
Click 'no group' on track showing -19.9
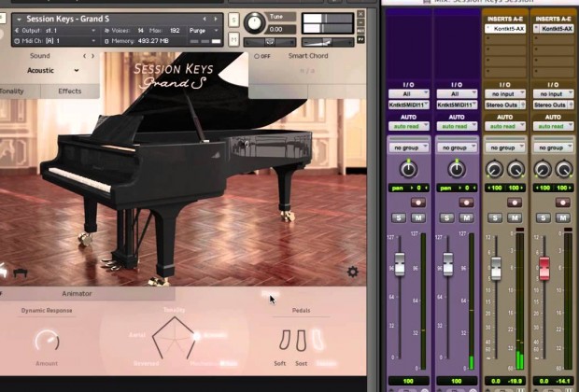[x=505, y=147]
